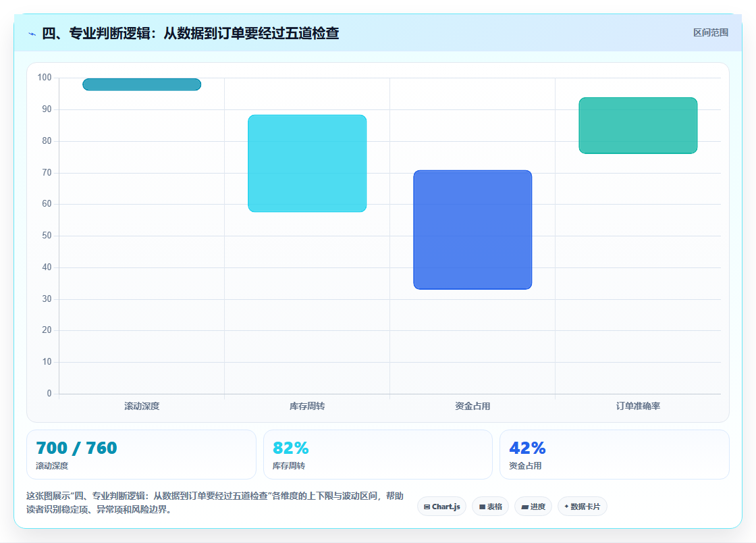This screenshot has height=543, width=756.
Task: Click the 订单准确率 x-axis label
Action: [x=638, y=406]
